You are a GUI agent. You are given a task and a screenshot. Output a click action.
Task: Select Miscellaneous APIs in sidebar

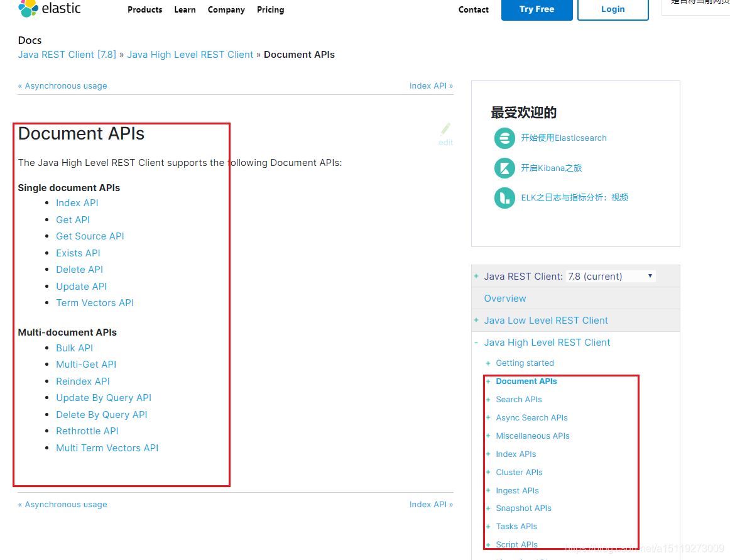tap(533, 436)
